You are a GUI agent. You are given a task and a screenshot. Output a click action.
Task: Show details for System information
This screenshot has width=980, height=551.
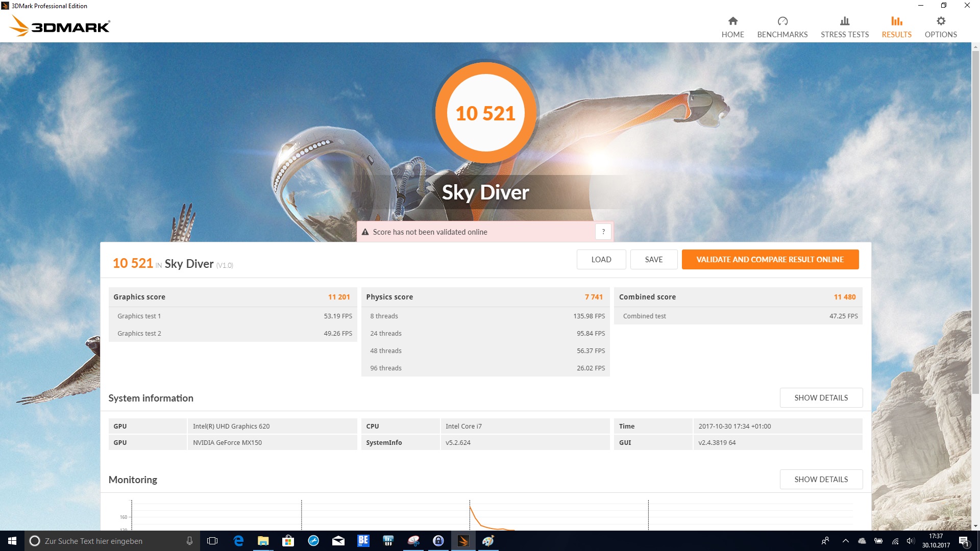(821, 397)
